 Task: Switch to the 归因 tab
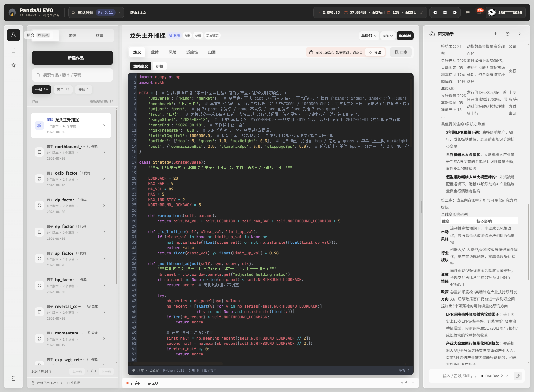(212, 52)
